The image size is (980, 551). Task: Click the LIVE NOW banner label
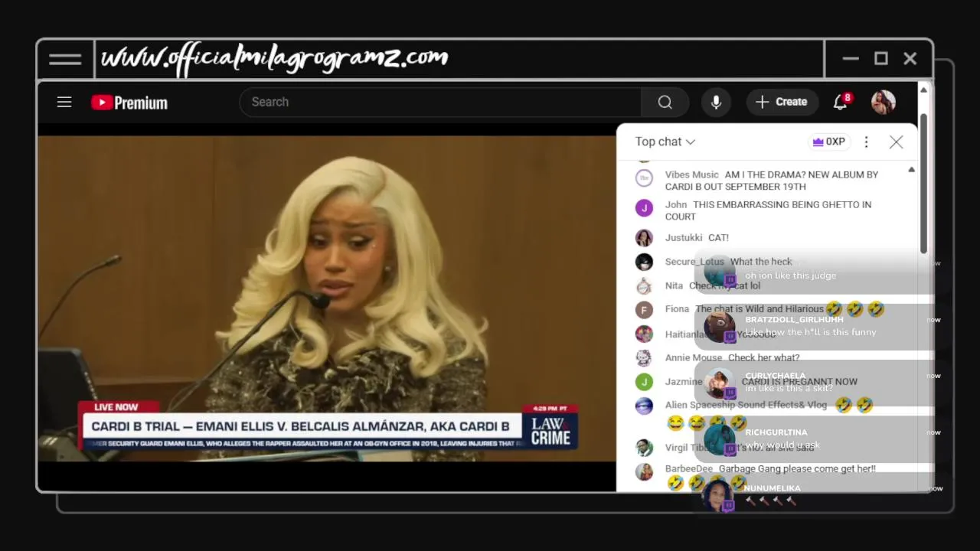tap(116, 407)
